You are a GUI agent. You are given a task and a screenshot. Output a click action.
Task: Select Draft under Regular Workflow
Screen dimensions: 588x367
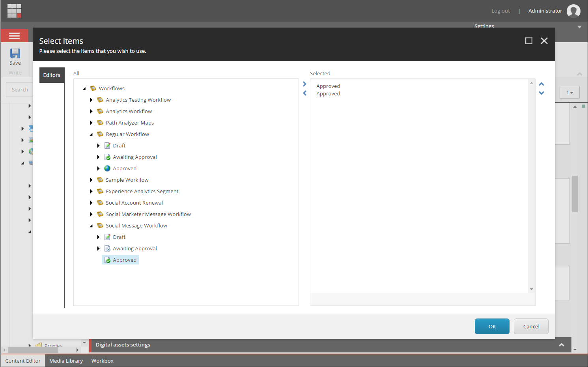119,145
